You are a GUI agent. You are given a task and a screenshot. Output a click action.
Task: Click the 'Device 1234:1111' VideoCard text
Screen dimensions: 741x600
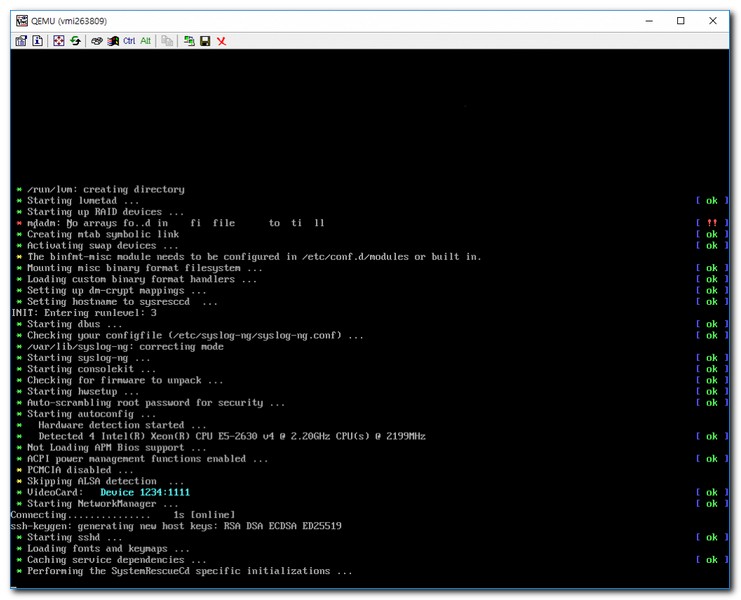[145, 493]
